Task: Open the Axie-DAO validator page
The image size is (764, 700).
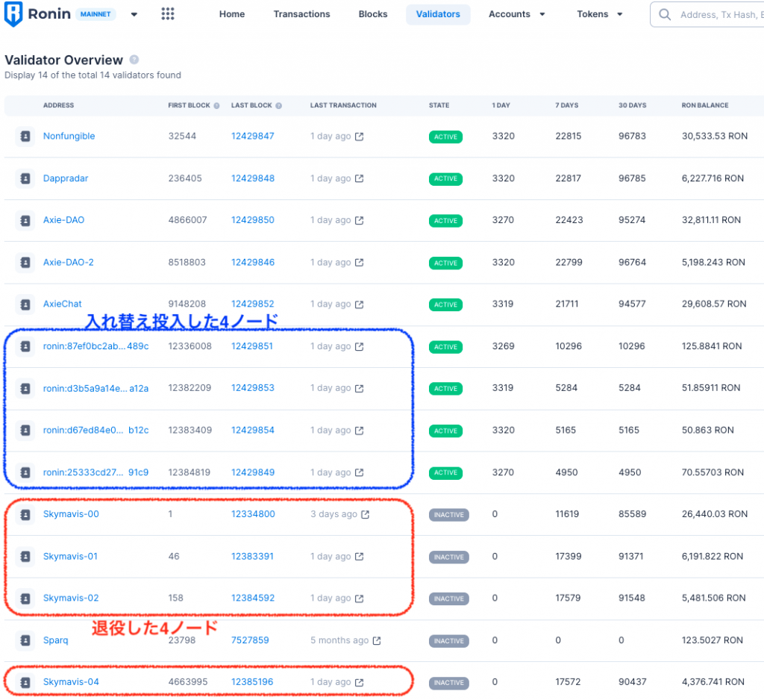Action: click(x=64, y=220)
